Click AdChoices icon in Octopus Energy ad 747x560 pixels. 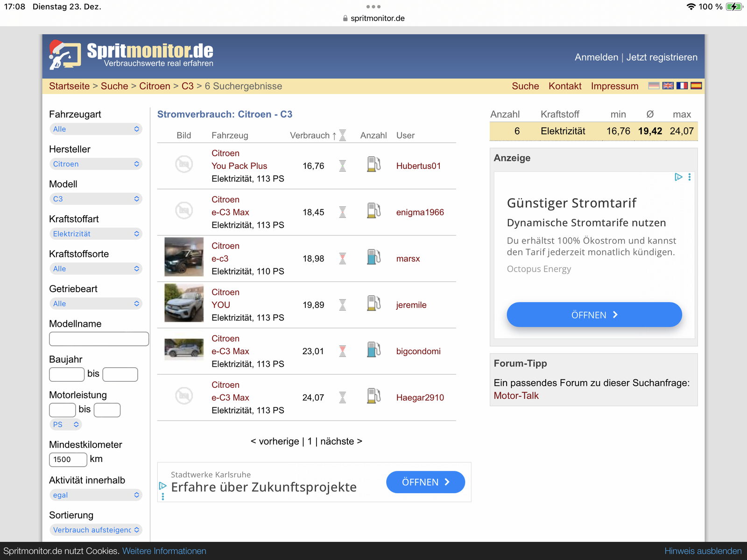(678, 177)
